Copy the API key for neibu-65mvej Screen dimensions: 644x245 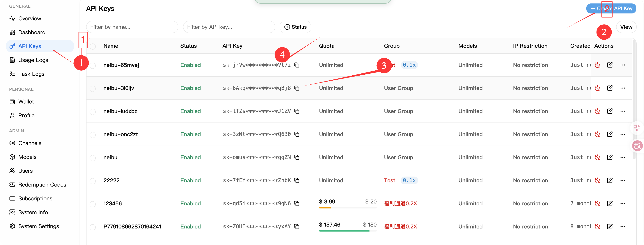(297, 65)
